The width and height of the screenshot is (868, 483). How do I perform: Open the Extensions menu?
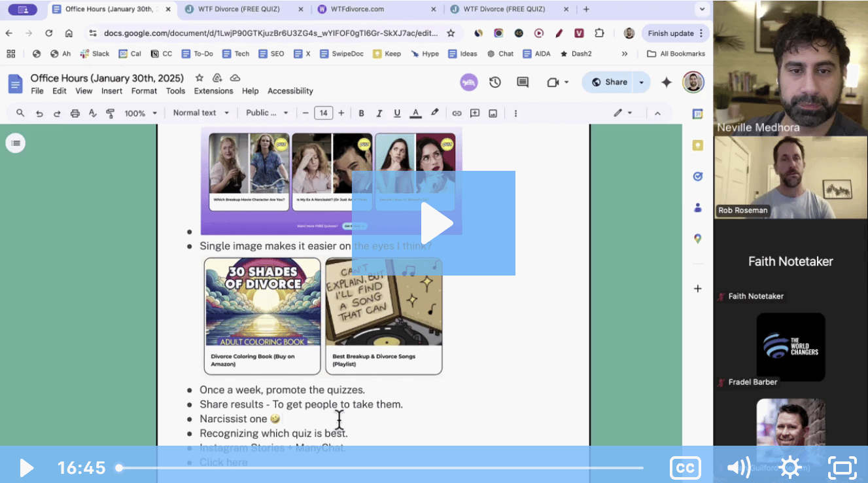(x=213, y=91)
